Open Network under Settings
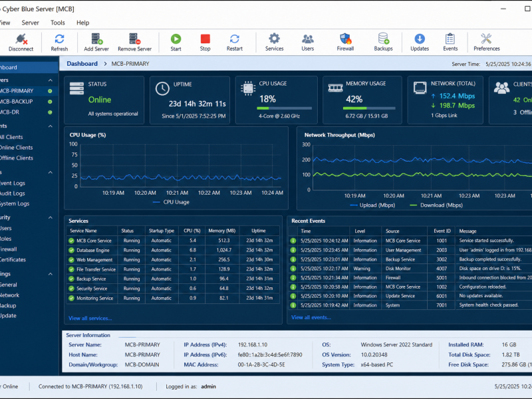The image size is (532, 399). click(x=9, y=295)
